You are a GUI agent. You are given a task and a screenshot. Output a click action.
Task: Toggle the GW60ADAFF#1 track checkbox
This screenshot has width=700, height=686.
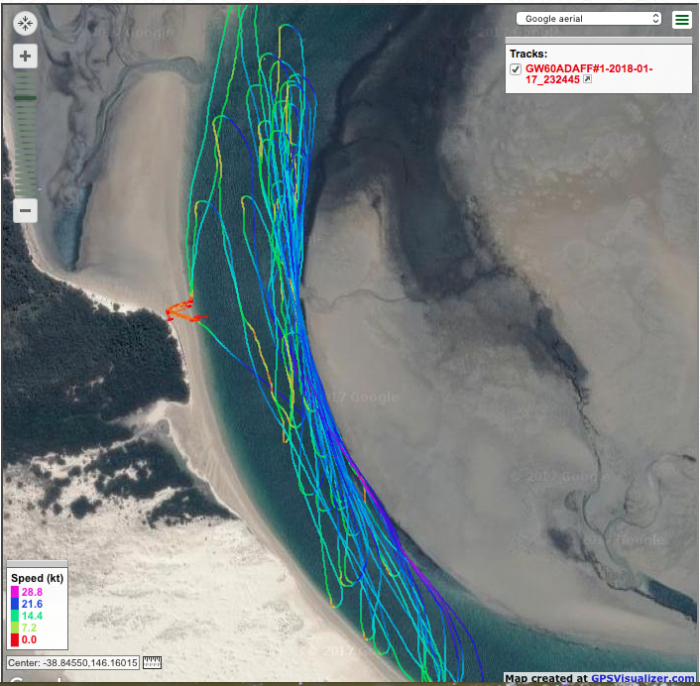pos(515,68)
